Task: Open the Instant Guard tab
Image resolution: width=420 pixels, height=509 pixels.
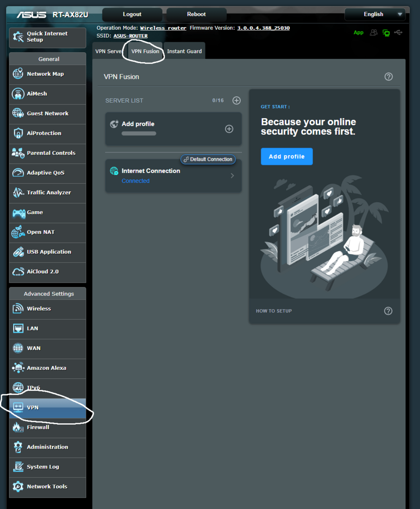Action: [x=184, y=50]
